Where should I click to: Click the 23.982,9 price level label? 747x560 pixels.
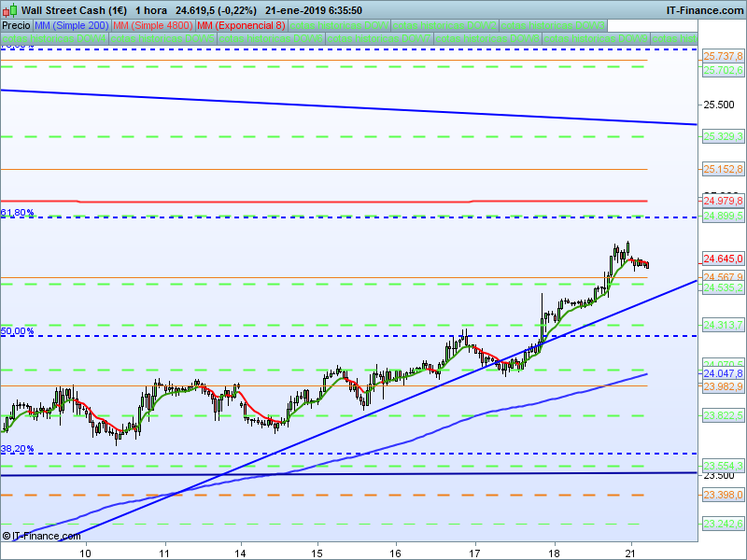pyautogui.click(x=723, y=386)
